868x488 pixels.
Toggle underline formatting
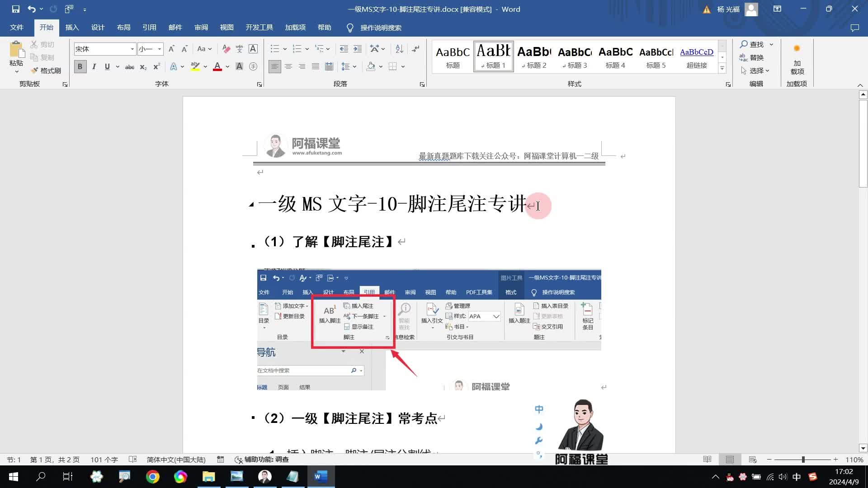click(x=107, y=66)
